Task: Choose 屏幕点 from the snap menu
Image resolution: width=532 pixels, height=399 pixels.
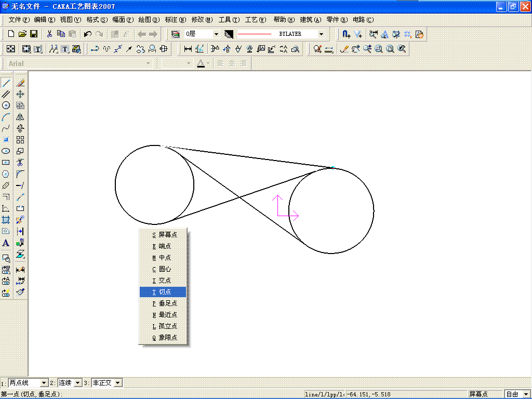Action: coord(163,235)
